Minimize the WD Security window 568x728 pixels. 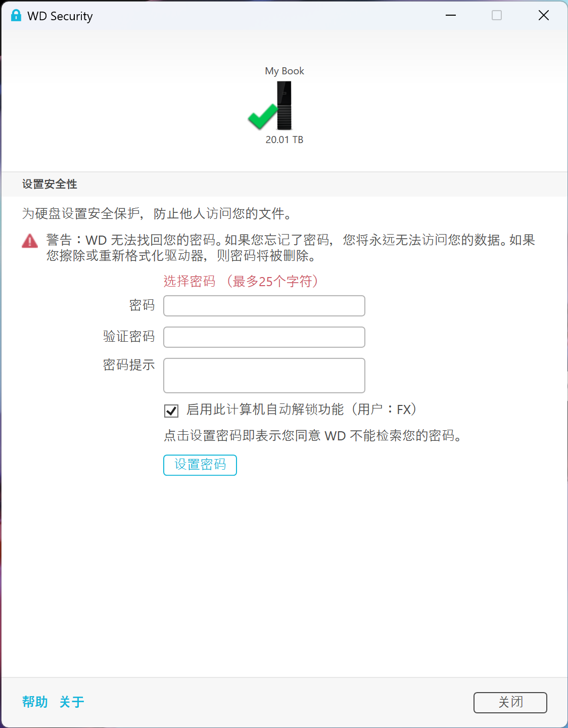pyautogui.click(x=451, y=16)
